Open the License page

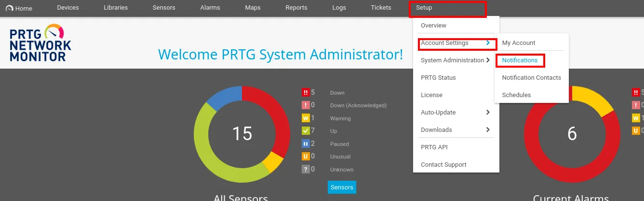pos(431,95)
